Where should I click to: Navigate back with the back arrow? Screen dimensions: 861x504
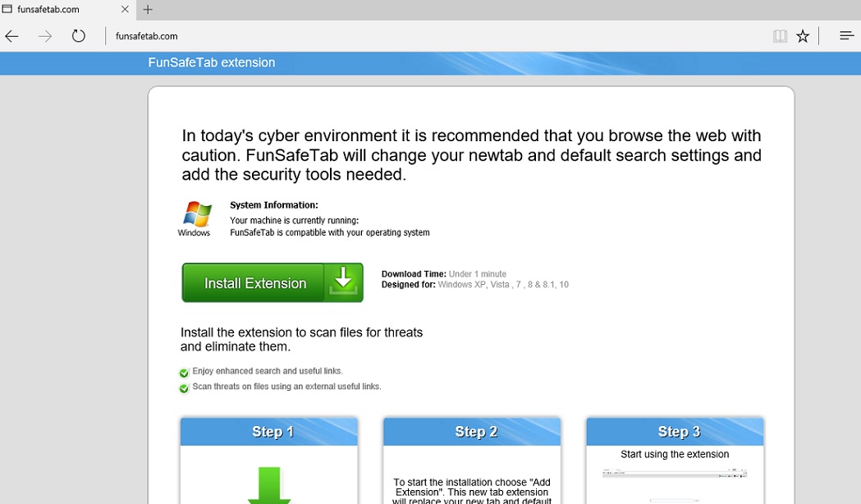tap(11, 36)
